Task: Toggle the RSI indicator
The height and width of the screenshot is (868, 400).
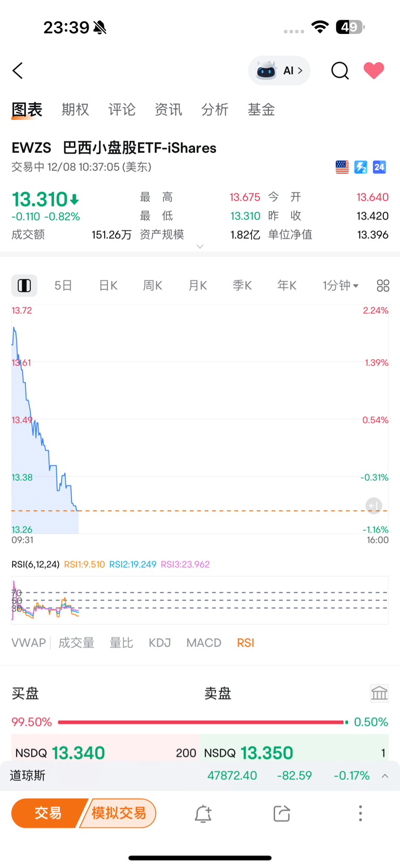Action: coord(245,643)
